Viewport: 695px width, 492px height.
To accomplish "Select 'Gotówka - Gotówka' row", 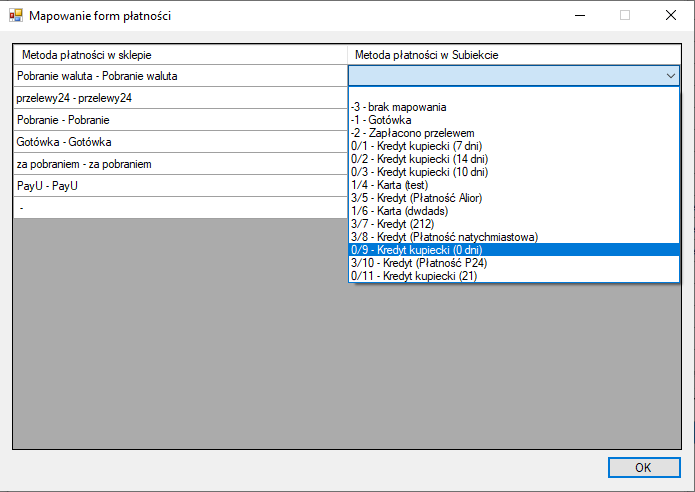I will 180,142.
